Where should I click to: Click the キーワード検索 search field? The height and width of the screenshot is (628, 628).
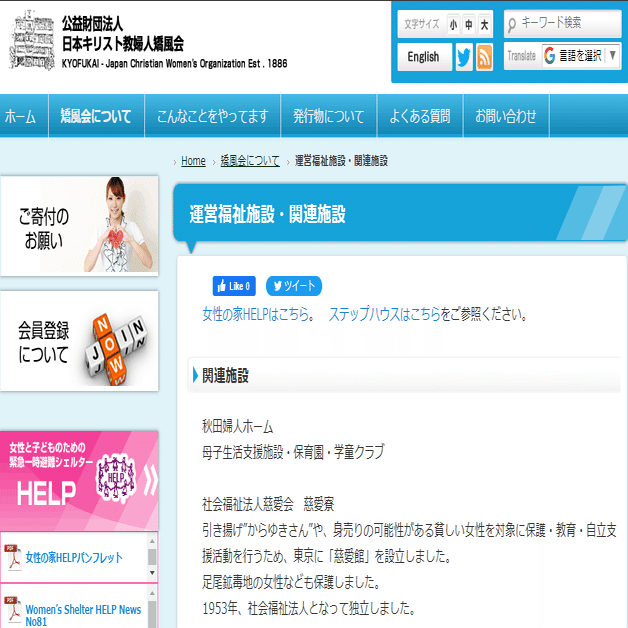tap(562, 24)
